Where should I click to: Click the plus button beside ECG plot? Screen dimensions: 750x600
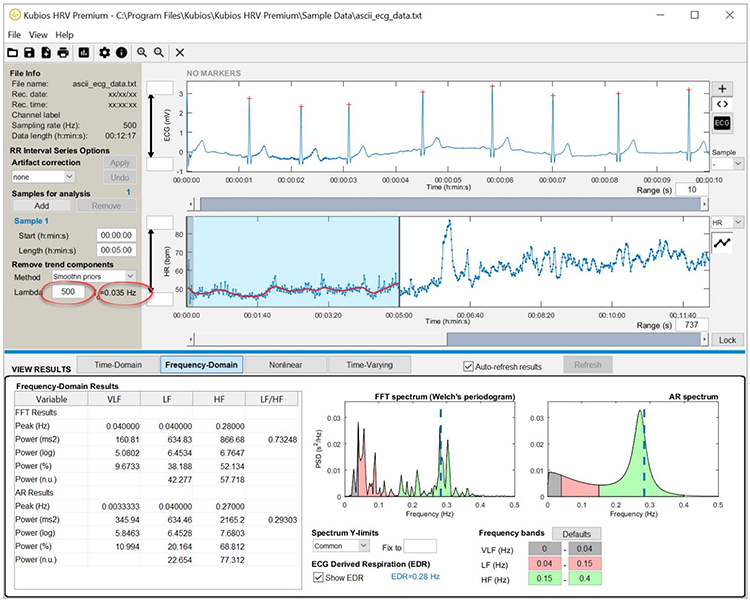click(x=721, y=88)
